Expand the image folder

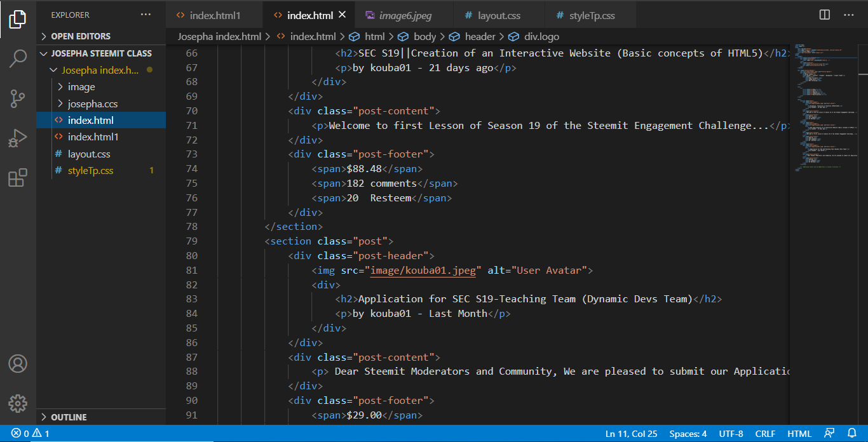(102, 86)
